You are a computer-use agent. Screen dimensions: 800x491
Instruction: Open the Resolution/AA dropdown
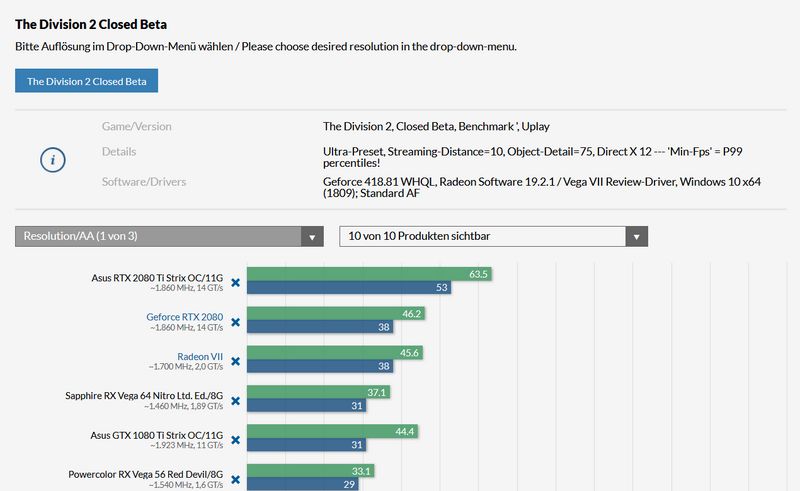pyautogui.click(x=169, y=236)
